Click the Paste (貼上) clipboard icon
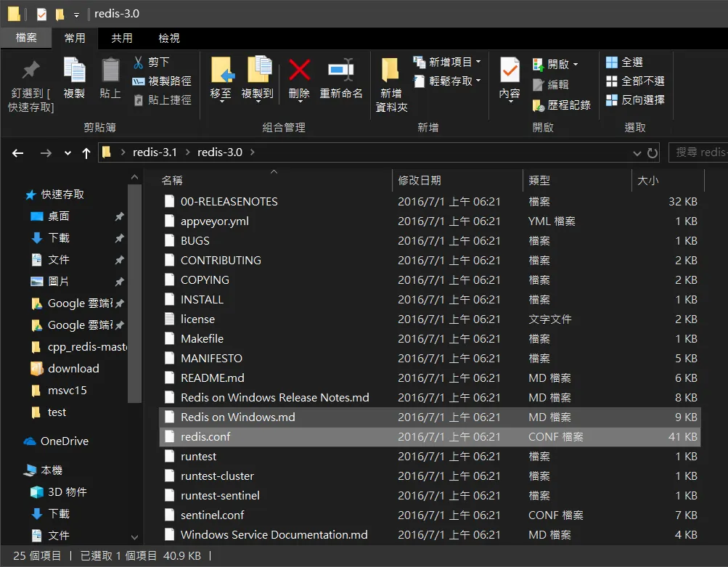 pos(110,70)
